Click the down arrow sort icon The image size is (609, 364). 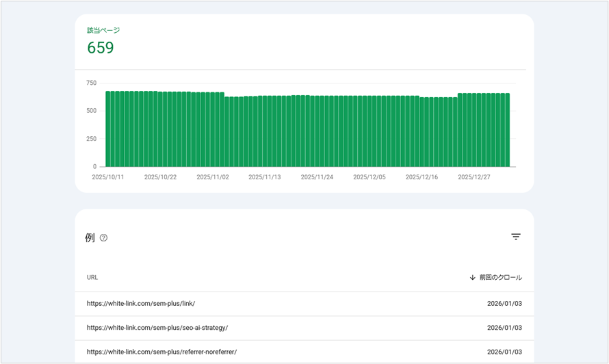tap(472, 278)
